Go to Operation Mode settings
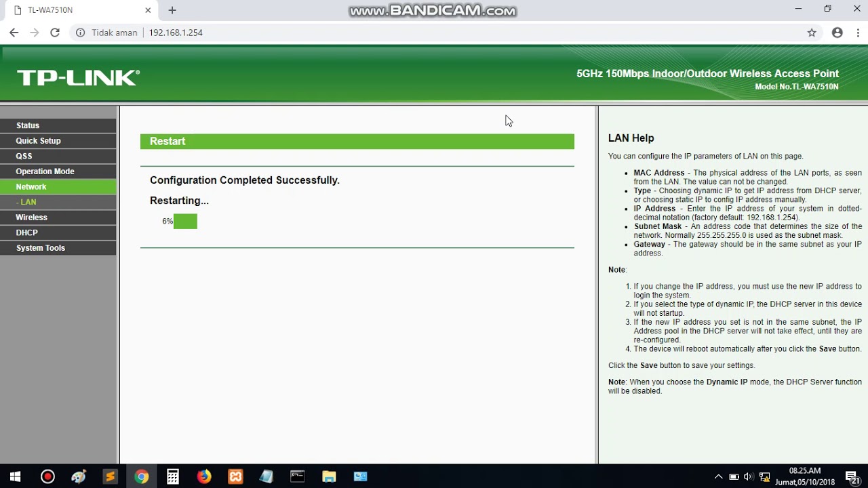 coord(58,171)
